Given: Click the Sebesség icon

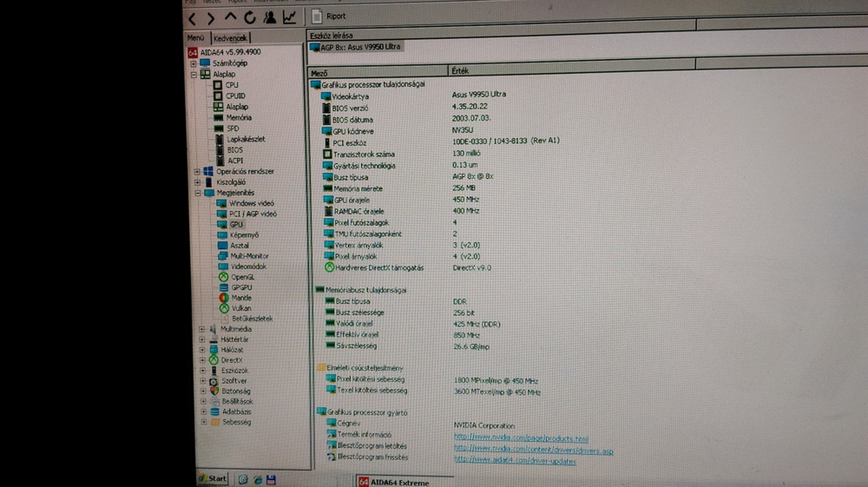Looking at the screenshot, I should [x=215, y=422].
